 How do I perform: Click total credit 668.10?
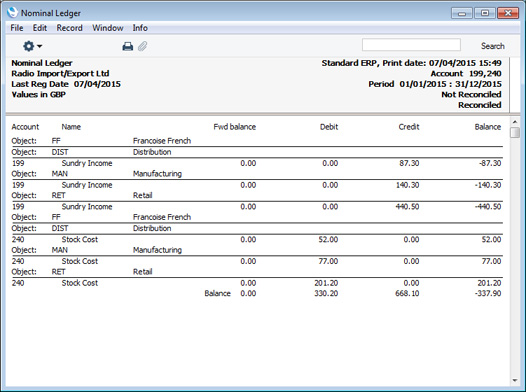[407, 293]
